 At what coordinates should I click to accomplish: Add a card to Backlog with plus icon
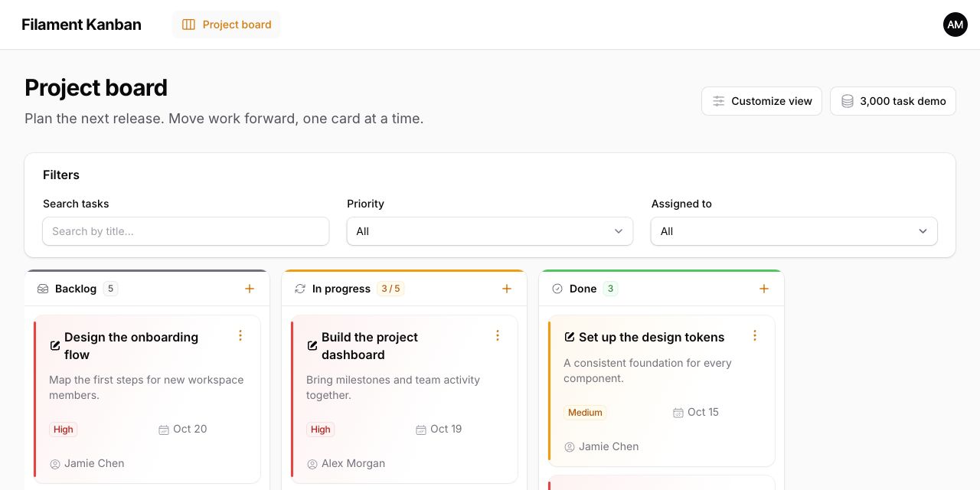250,289
